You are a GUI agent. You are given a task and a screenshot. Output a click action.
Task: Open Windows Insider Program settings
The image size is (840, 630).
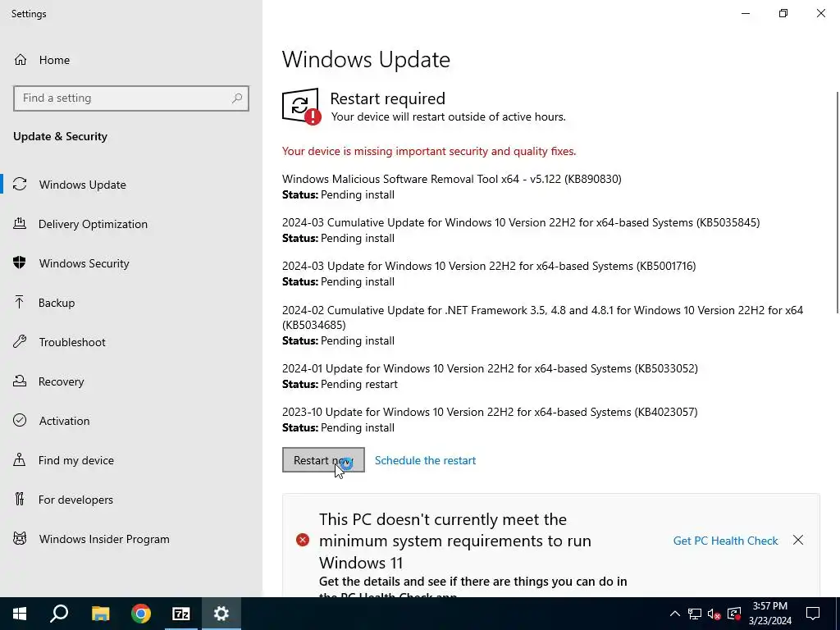[131, 539]
